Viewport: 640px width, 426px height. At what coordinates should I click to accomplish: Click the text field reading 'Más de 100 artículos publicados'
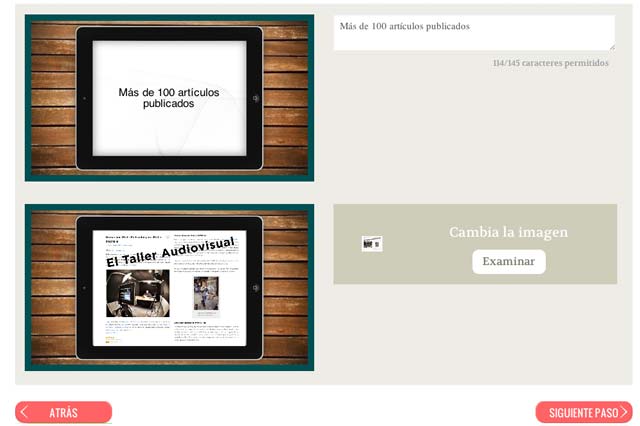click(x=474, y=33)
